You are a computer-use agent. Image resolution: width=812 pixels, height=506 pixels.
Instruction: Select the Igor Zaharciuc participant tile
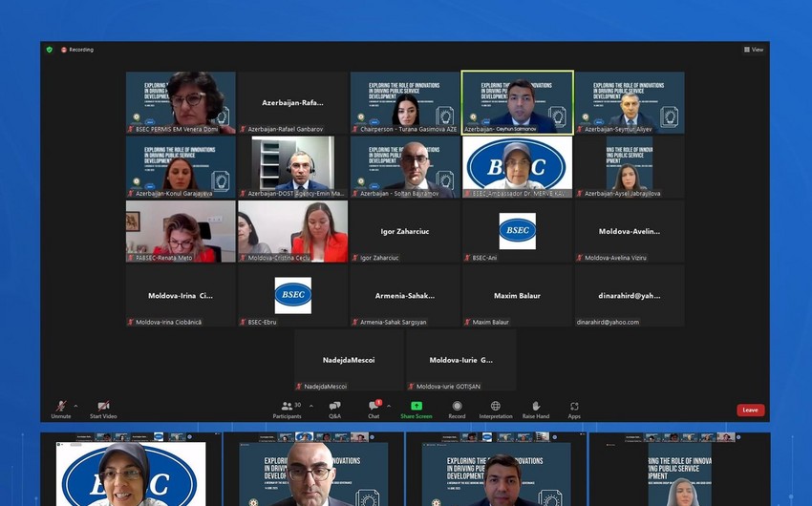pos(405,231)
